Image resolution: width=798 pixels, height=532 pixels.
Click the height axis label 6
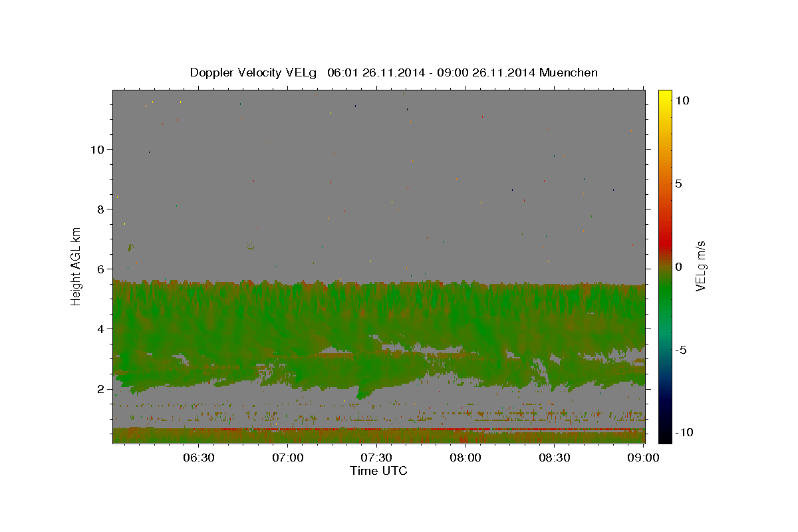click(x=100, y=269)
